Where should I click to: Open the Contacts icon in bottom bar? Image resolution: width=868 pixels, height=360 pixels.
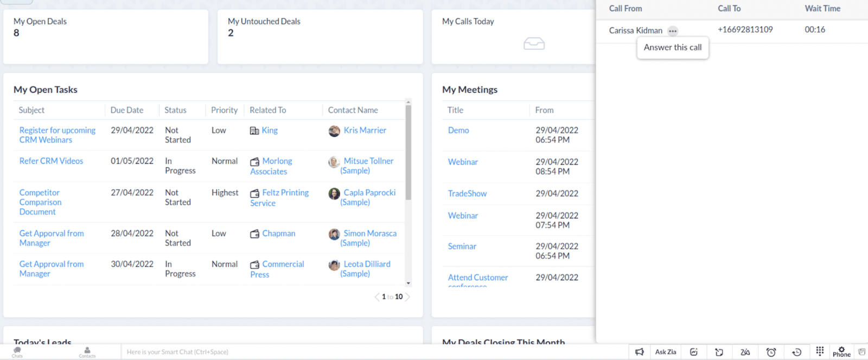click(87, 352)
